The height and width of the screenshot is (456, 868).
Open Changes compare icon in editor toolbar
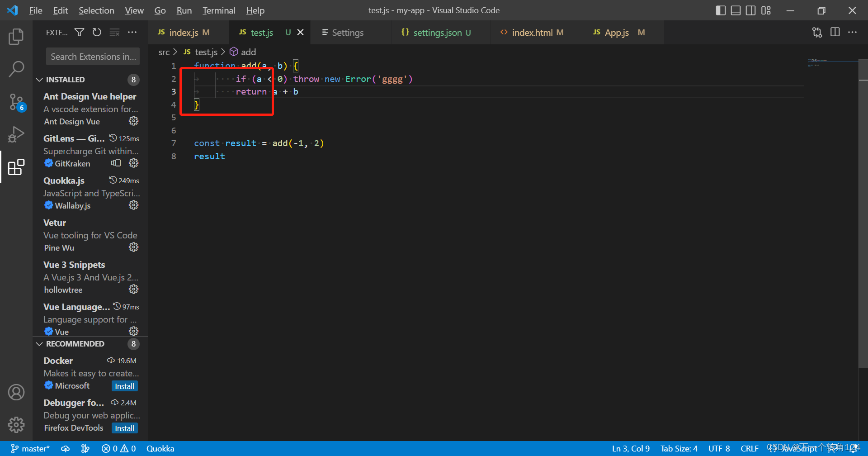(x=817, y=33)
